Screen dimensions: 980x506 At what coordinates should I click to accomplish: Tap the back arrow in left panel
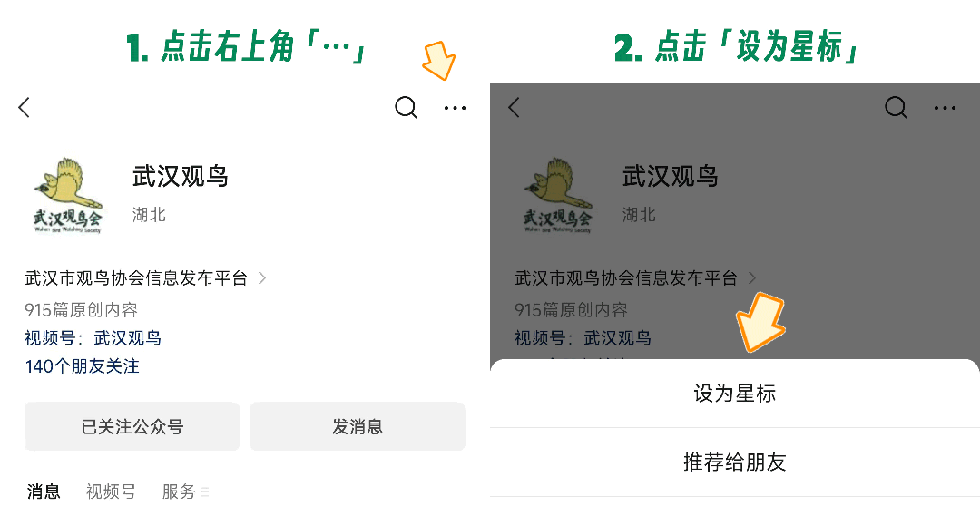click(24, 107)
